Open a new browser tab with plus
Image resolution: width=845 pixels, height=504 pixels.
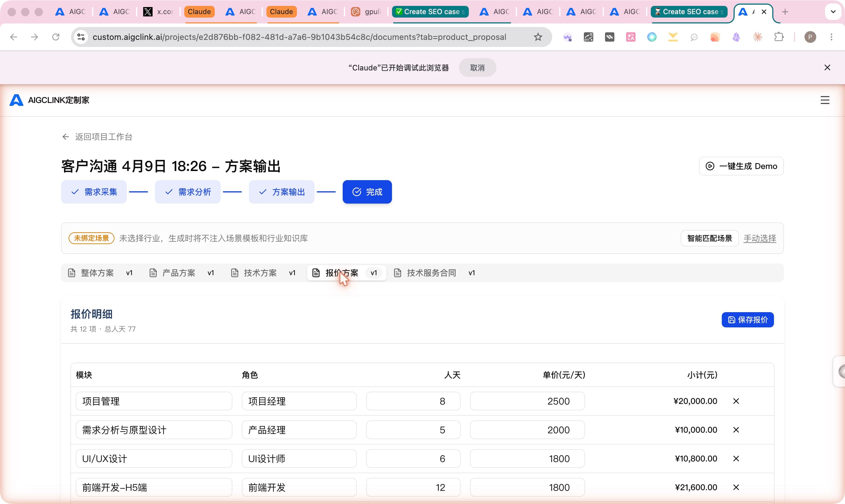[x=785, y=12]
